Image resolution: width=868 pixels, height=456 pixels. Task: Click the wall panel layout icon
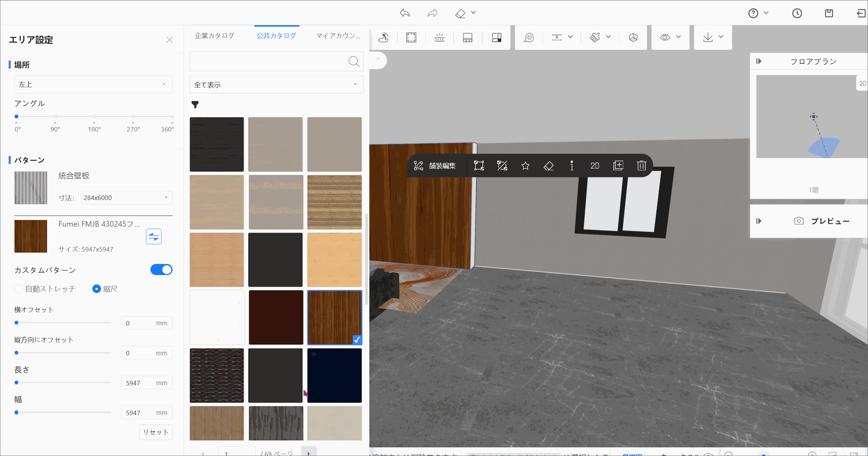(468, 37)
